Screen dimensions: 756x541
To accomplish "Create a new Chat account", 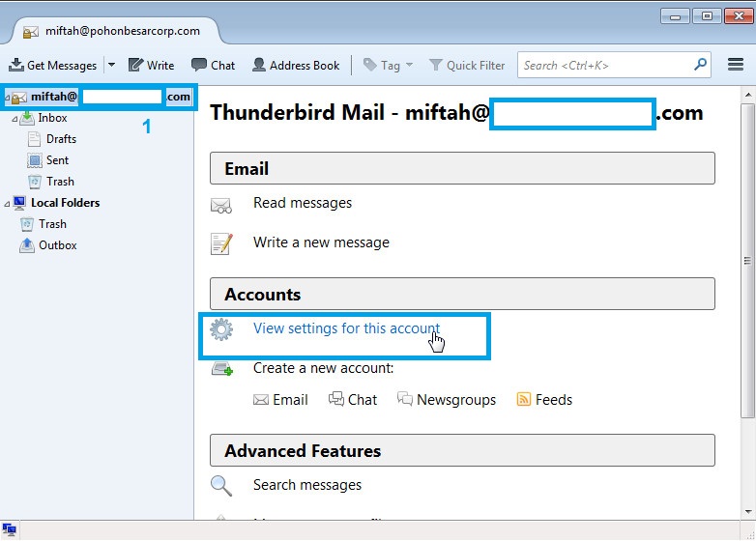I will 353,399.
